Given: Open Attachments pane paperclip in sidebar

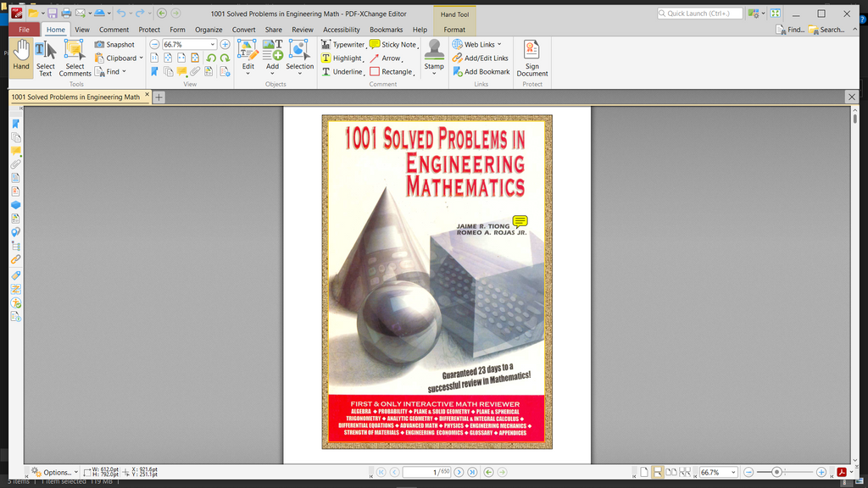Looking at the screenshot, I should [15, 164].
